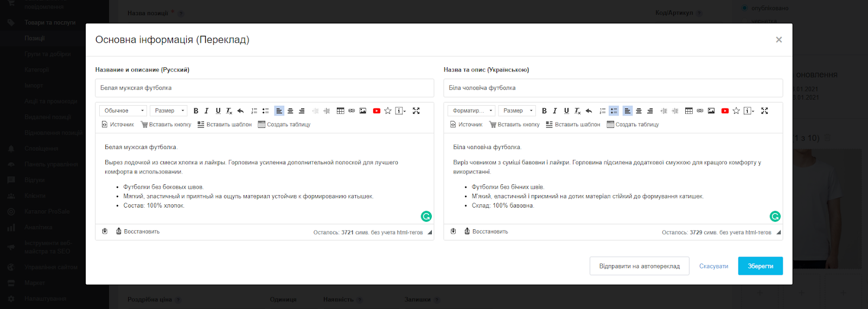Toggle left alignment in the Russian editor

[279, 111]
